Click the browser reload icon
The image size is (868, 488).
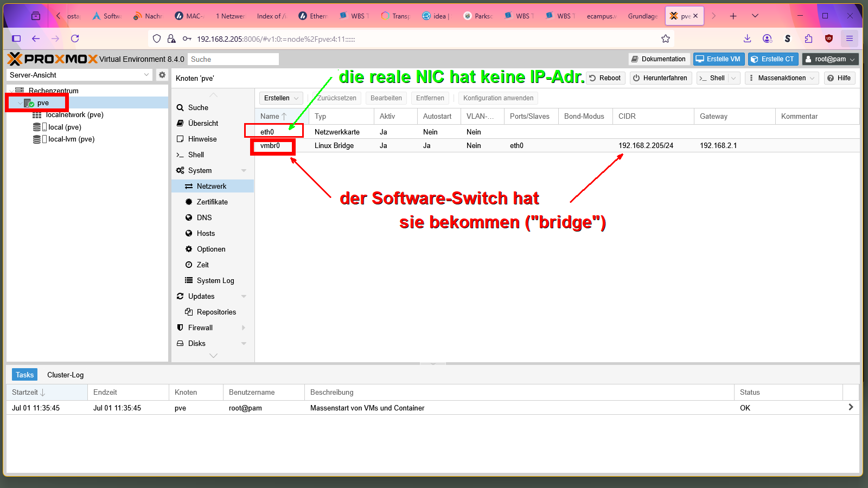pos(75,38)
